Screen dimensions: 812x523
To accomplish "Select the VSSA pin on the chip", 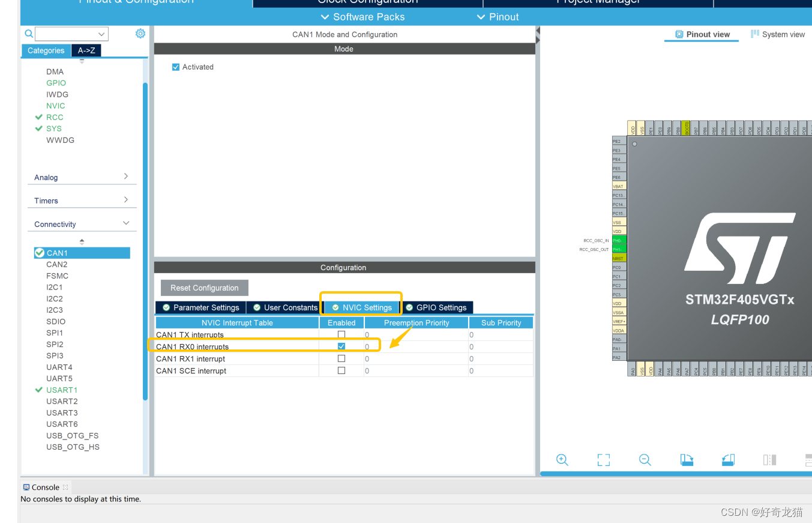I will [x=619, y=312].
